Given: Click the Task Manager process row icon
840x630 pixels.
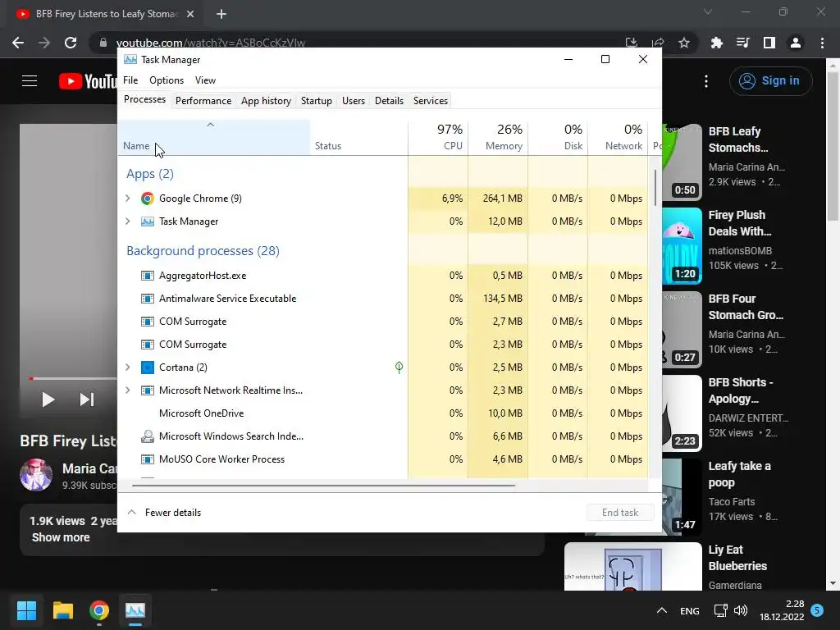Looking at the screenshot, I should point(148,221).
